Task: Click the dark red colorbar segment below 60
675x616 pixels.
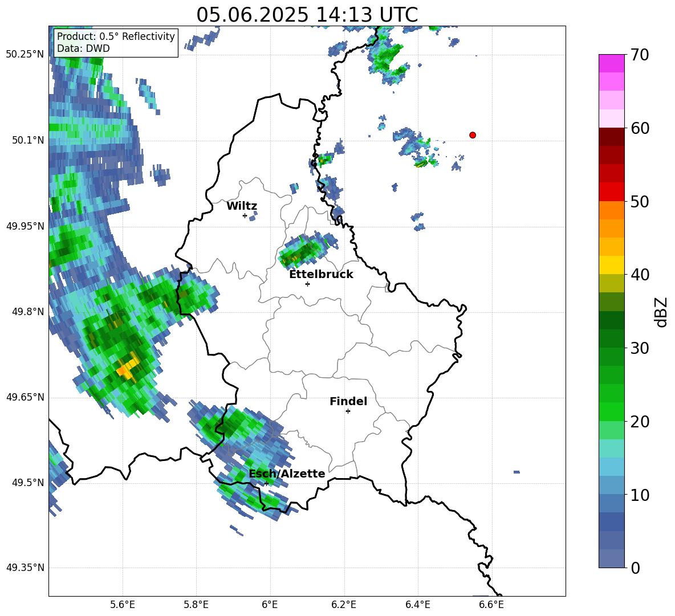Action: (611, 137)
